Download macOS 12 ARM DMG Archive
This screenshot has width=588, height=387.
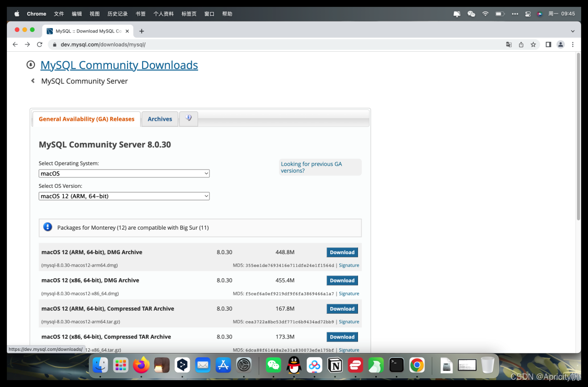(x=342, y=252)
